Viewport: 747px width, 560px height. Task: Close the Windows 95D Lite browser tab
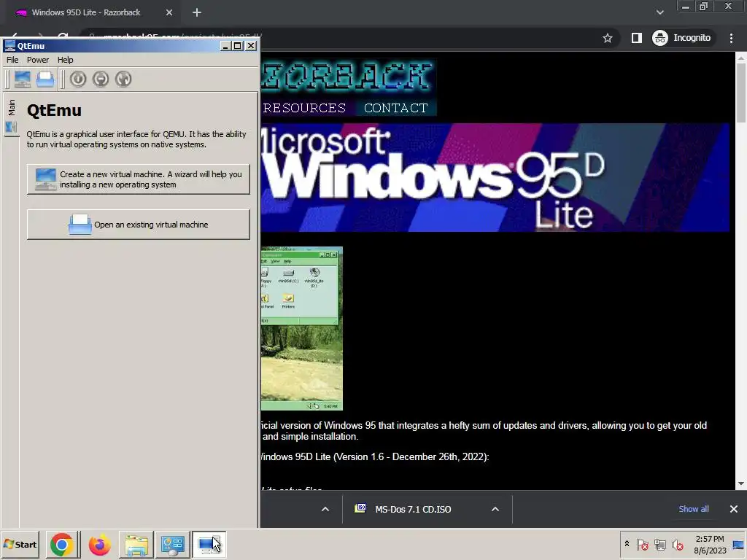(x=169, y=12)
